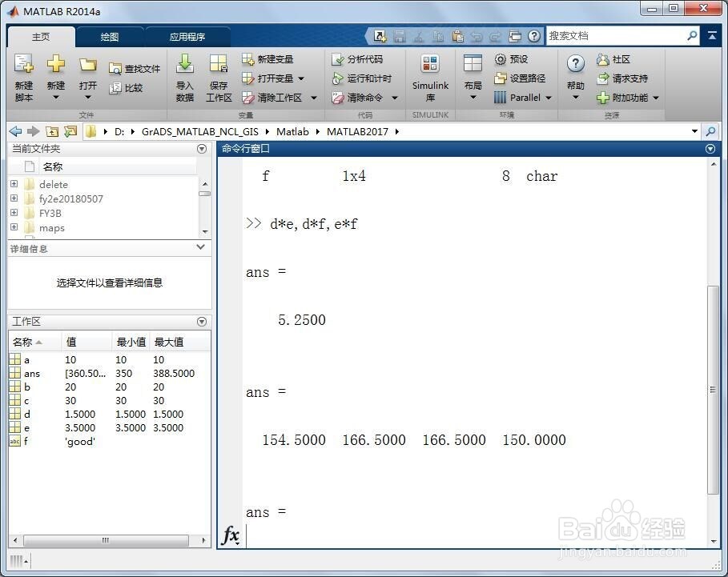Select variable f in the workspace
Screen dimensions: 728x577
click(109, 442)
